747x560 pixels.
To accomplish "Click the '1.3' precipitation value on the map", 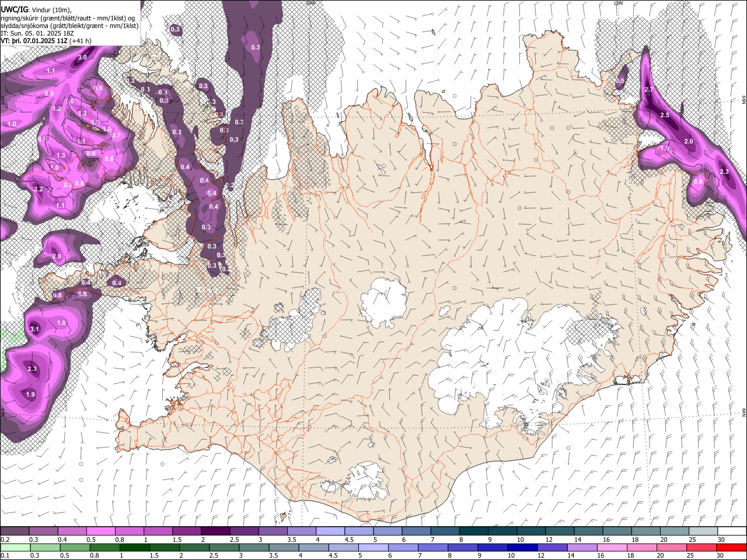I will click(x=61, y=155).
